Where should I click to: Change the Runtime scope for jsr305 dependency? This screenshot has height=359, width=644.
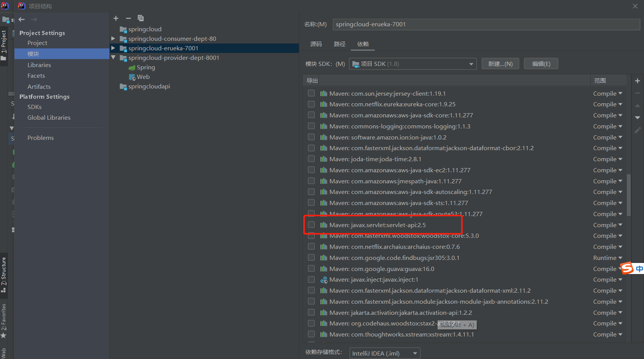(x=607, y=258)
